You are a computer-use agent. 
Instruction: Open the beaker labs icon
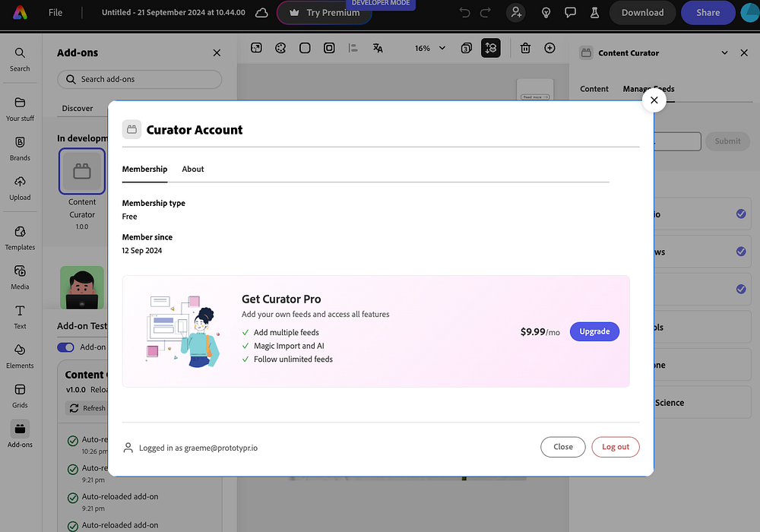595,13
